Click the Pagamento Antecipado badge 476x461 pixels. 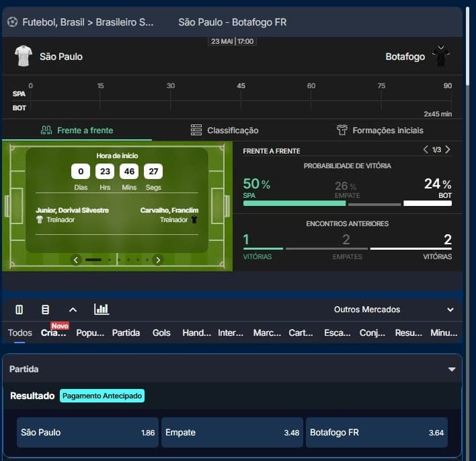[x=102, y=396]
